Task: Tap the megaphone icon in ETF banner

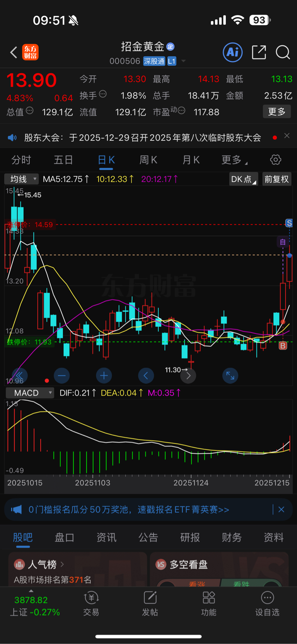Action: (x=16, y=509)
